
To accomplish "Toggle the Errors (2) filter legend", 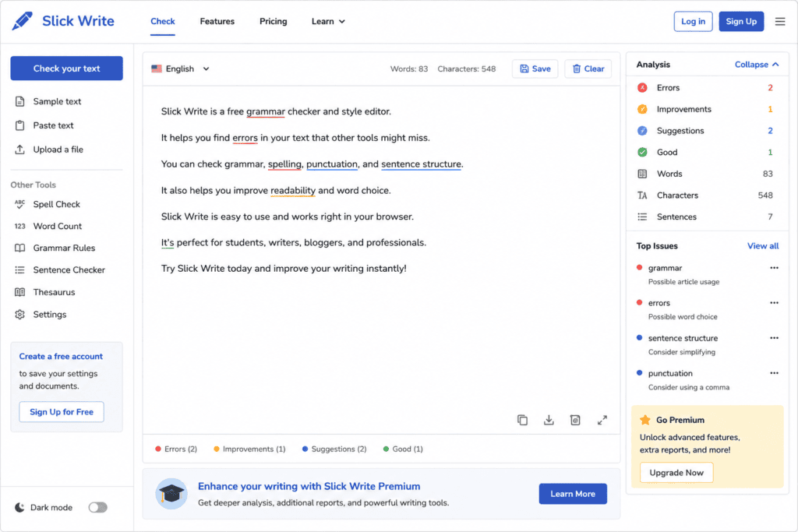I will coord(176,449).
